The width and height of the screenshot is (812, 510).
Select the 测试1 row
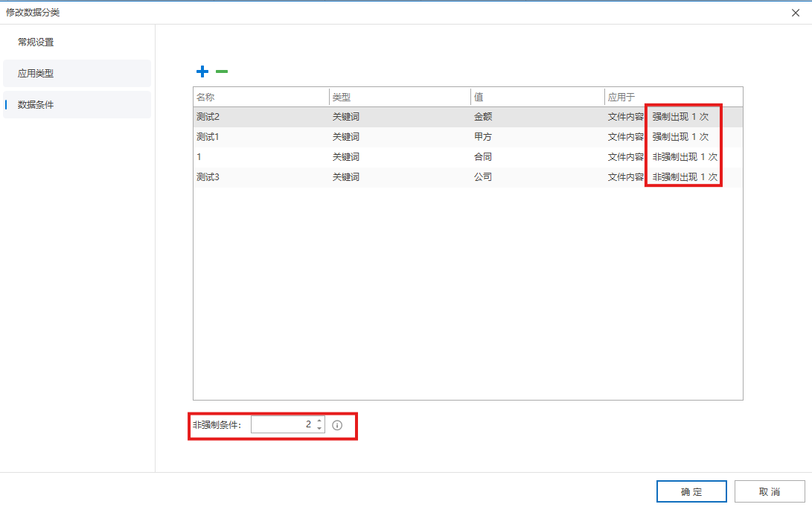260,136
